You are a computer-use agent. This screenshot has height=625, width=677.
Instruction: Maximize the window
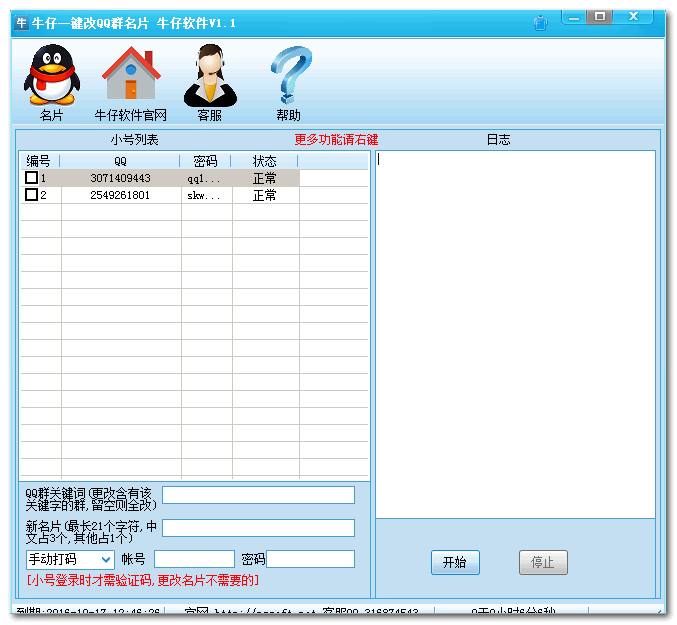pyautogui.click(x=600, y=17)
